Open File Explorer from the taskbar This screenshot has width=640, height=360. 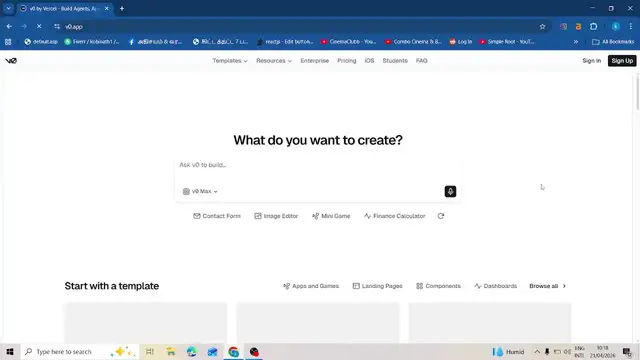[x=171, y=351]
